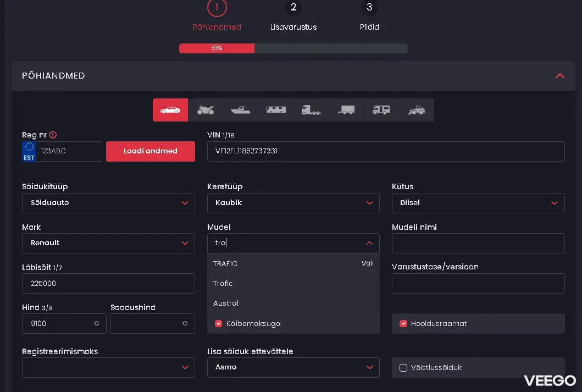The height and width of the screenshot is (392, 582).
Task: Choose the motorcycle vehicle category icon
Action: click(205, 110)
